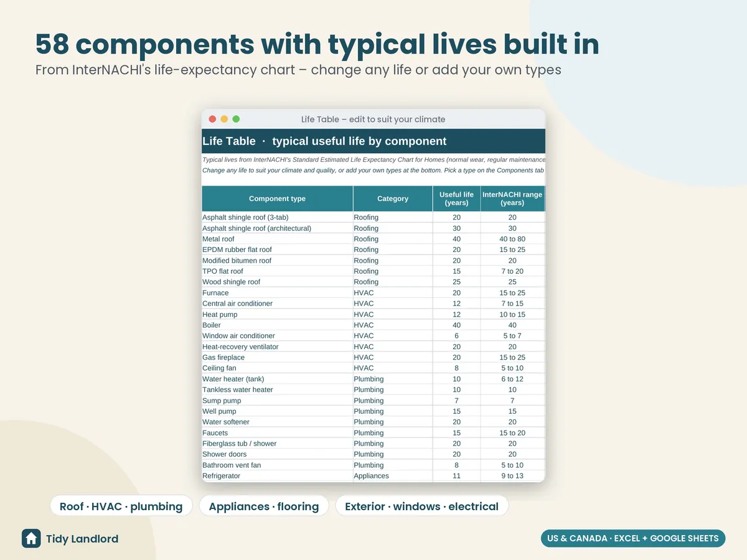Select the "Furnace" cell
Screen dimensions: 747x560
click(x=278, y=292)
